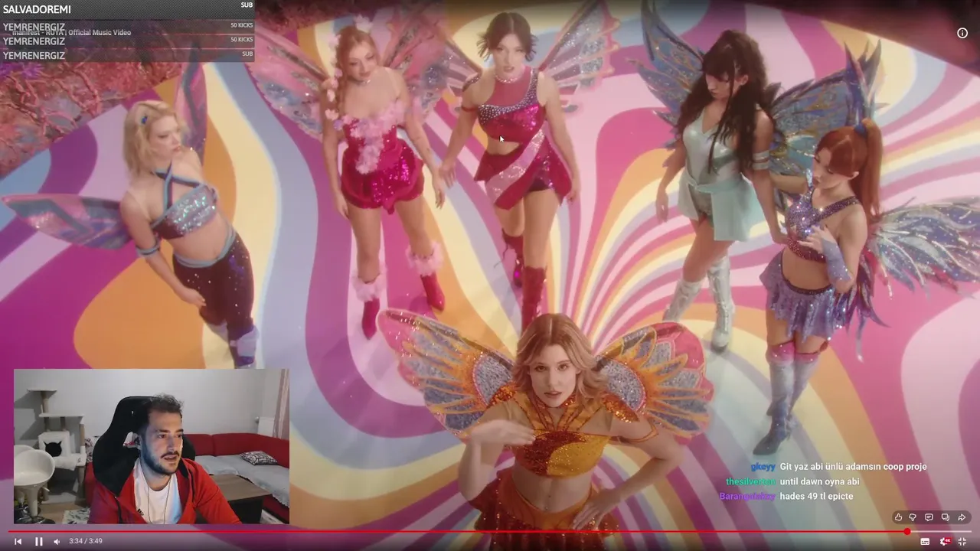Seek using the red progress scrubber handle
The image size is (980, 551).
(x=907, y=531)
